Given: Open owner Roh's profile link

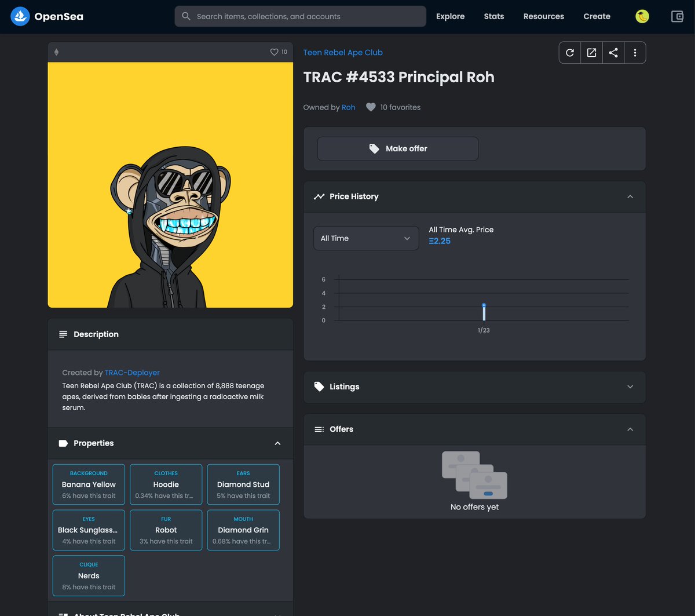Looking at the screenshot, I should [x=349, y=107].
